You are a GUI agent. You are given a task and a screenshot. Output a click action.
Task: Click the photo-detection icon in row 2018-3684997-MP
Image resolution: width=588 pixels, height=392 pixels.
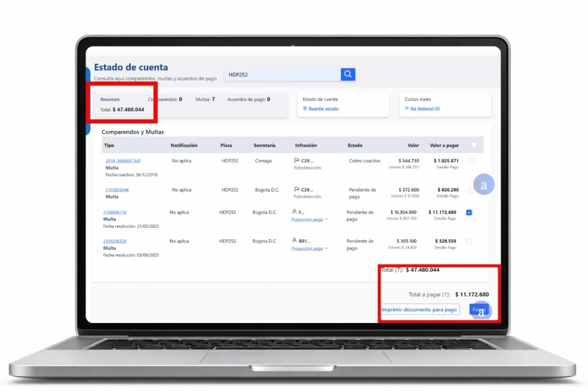click(297, 160)
